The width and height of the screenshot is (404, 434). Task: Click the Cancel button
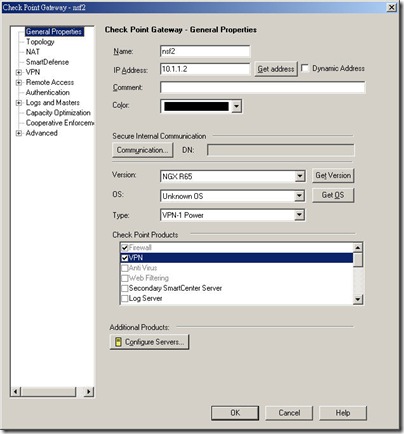tap(289, 413)
